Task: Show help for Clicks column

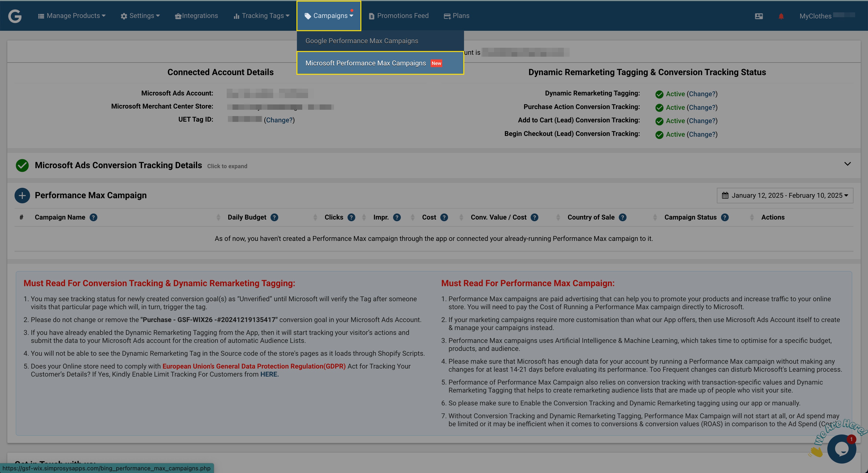Action: (351, 217)
